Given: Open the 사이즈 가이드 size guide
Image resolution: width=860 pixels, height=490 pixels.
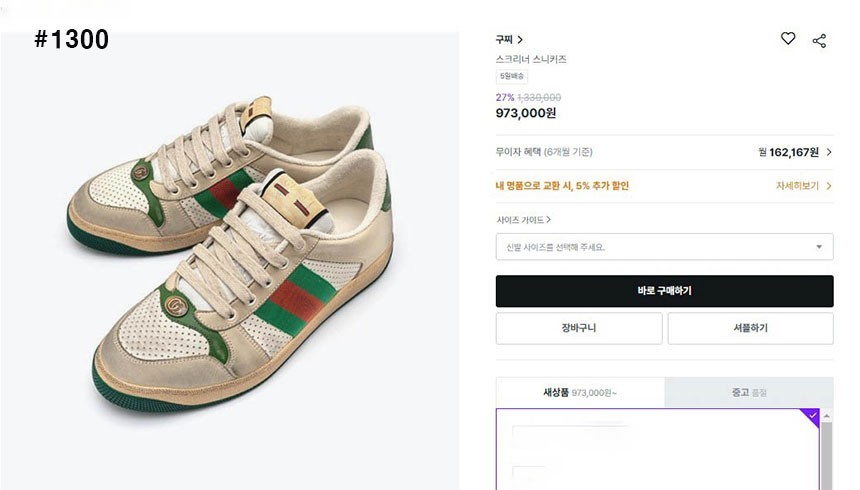Looking at the screenshot, I should [523, 219].
